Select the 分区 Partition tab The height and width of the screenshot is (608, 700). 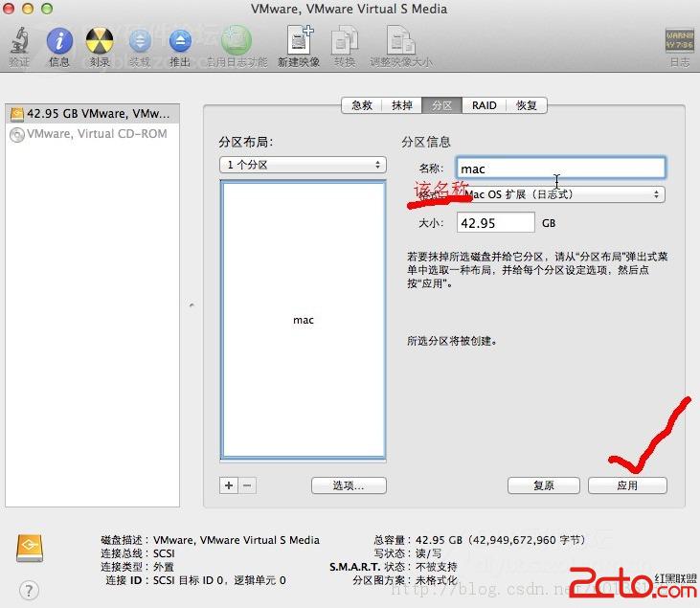(442, 105)
